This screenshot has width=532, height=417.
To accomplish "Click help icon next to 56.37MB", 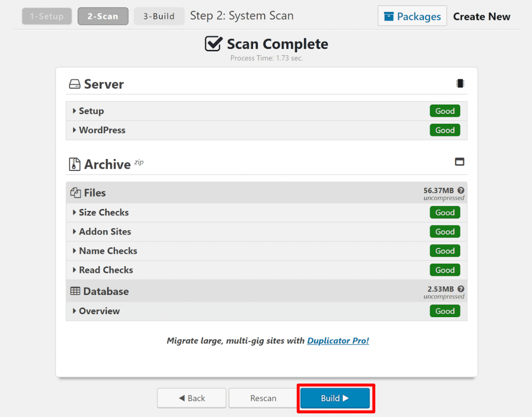I will [461, 191].
